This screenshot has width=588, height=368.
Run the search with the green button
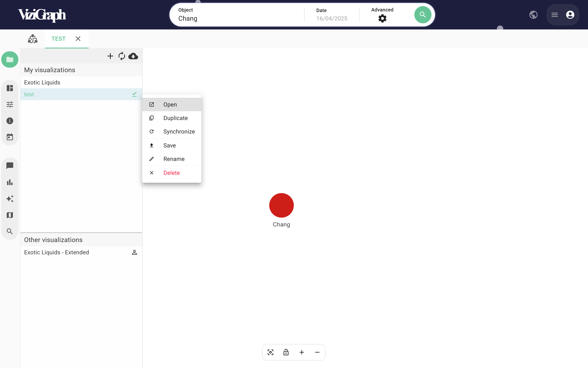422,15
